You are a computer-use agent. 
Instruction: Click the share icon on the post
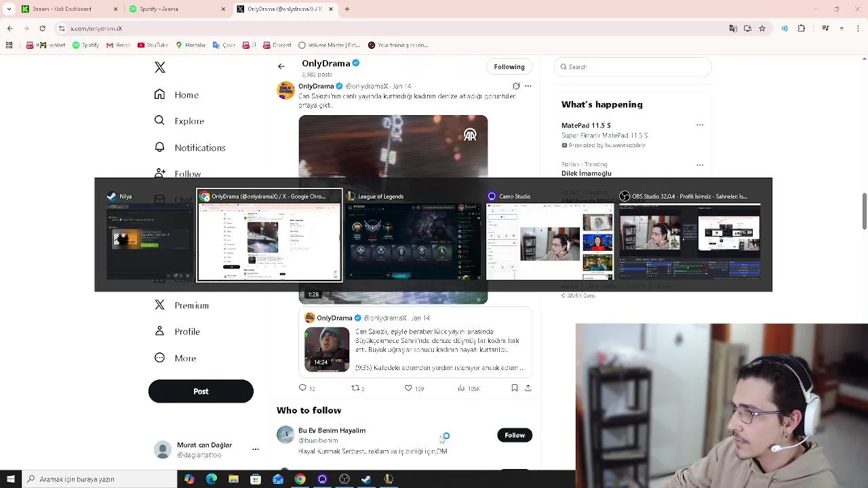(528, 388)
